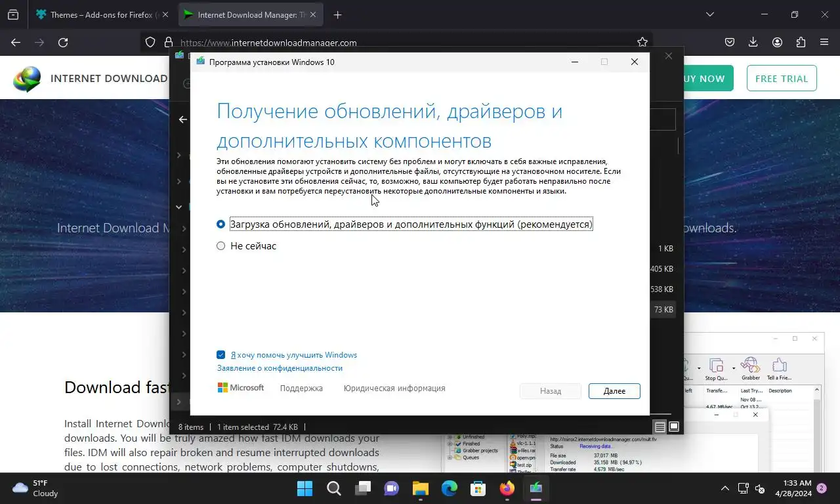Image resolution: width=840 pixels, height=504 pixels.
Task: Open weather widget showing 51°F Cloudy
Action: pyautogui.click(x=35, y=488)
